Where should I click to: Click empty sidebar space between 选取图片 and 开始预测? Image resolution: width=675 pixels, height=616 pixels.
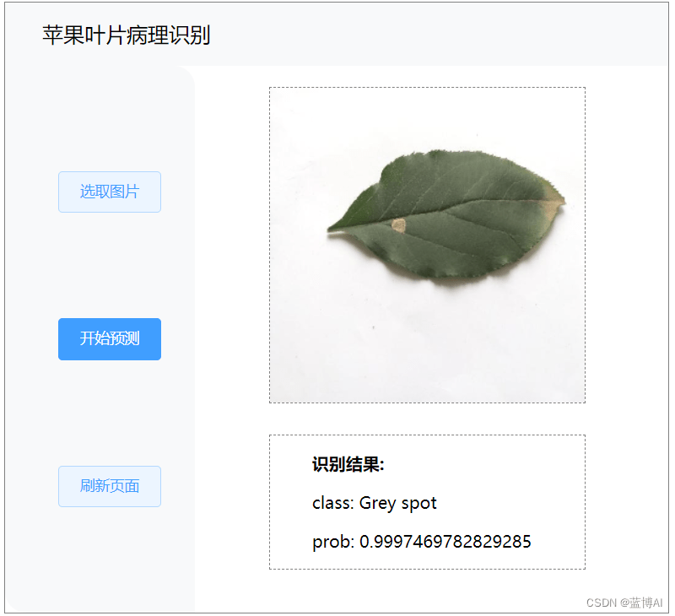coord(110,265)
